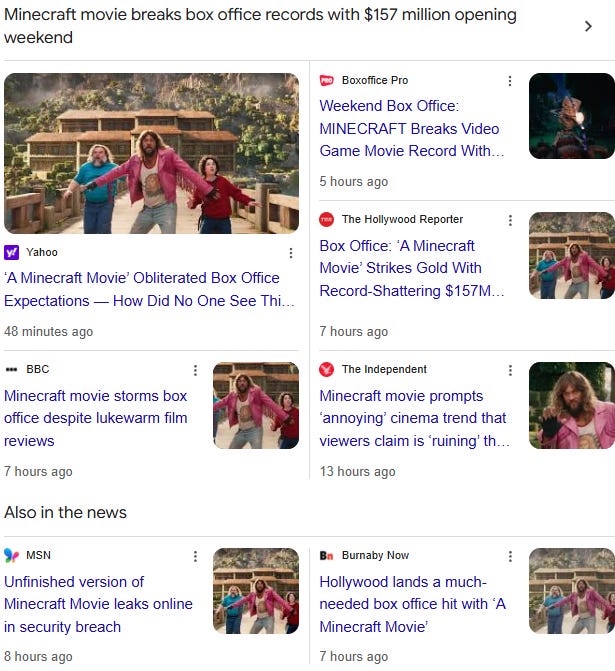
Task: Click The Independent source name
Action: click(x=384, y=369)
